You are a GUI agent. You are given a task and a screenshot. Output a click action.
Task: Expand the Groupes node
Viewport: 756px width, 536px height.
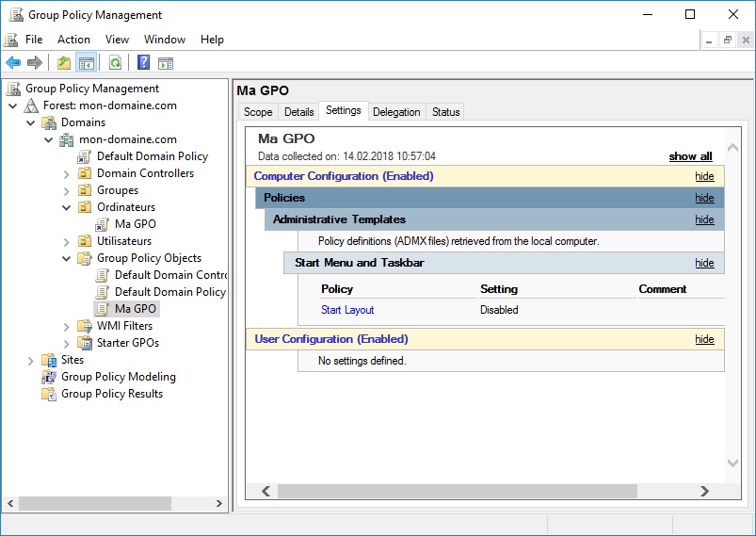click(67, 190)
